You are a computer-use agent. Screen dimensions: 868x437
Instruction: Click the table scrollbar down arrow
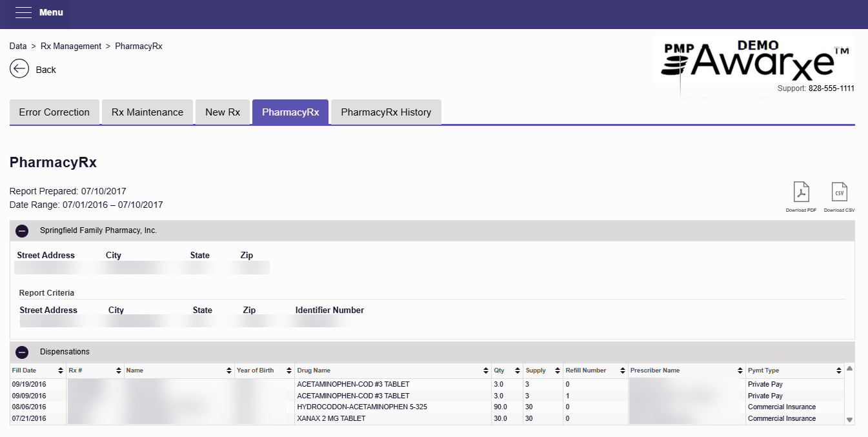[849, 420]
